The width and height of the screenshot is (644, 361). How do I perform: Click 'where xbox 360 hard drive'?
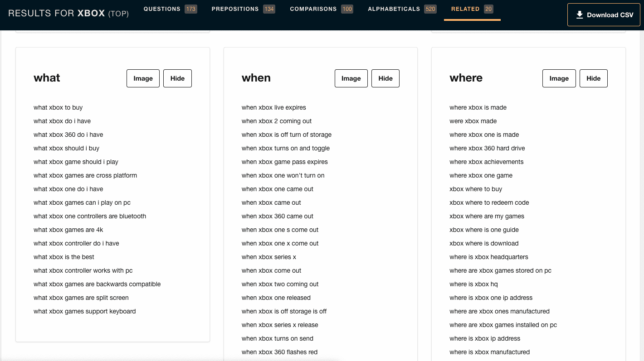tap(487, 148)
